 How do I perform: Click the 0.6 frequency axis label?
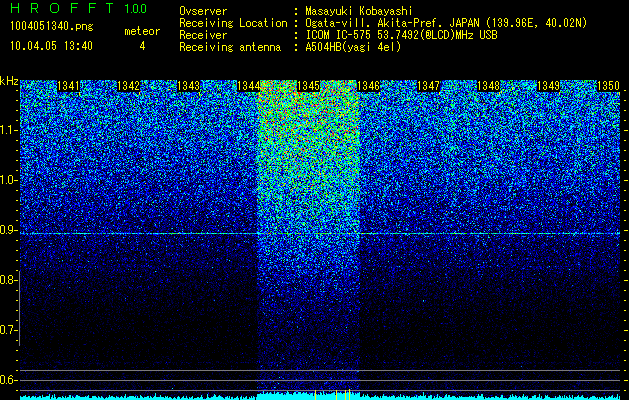coord(9,380)
